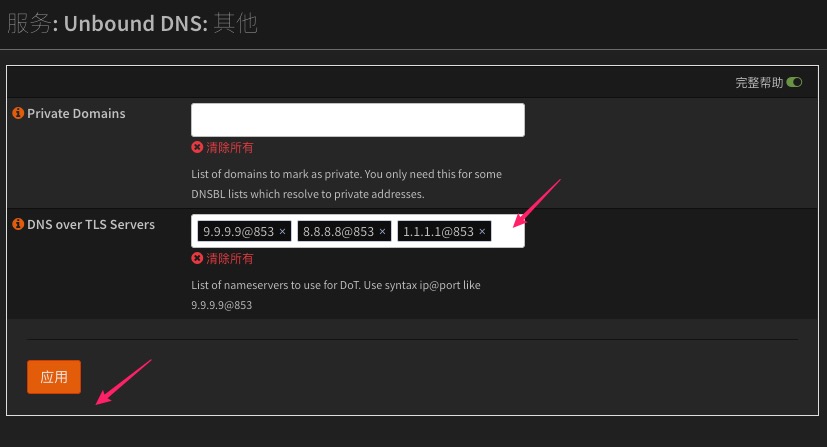Image resolution: width=827 pixels, height=447 pixels.
Task: Remove the 9.9.9.9@853 tag with its ×
Action: tap(282, 232)
